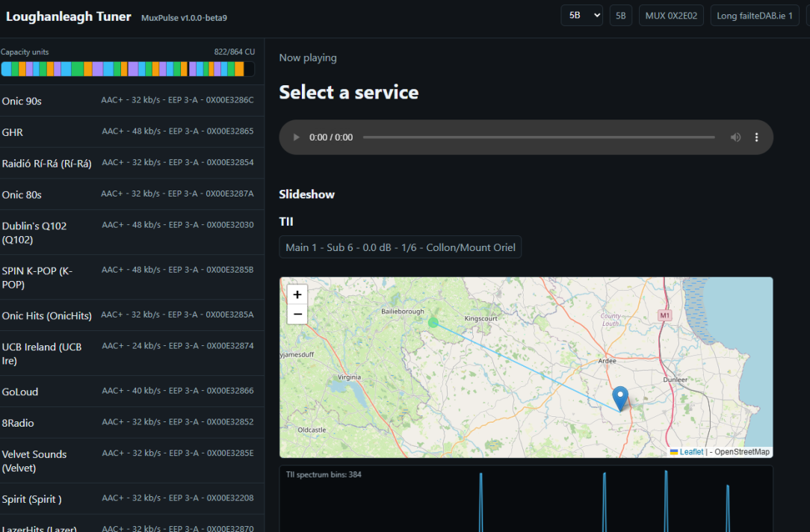Click the capacity units colour bar
810x532 pixels.
[128, 69]
